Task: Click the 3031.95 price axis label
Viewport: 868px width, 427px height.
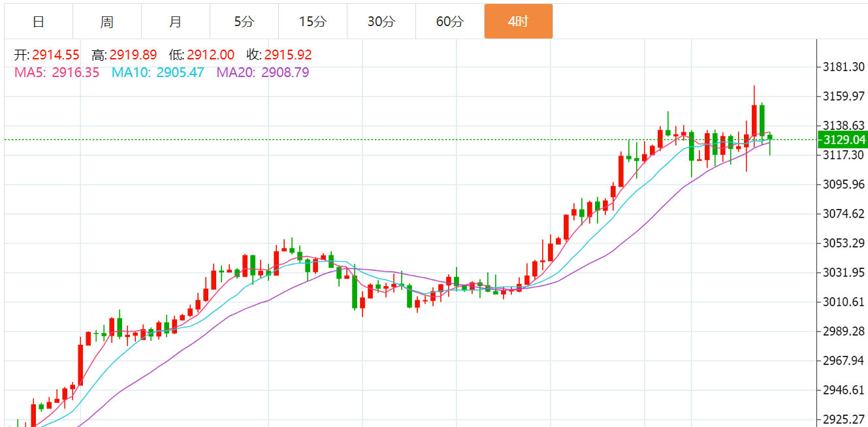Action: click(844, 272)
